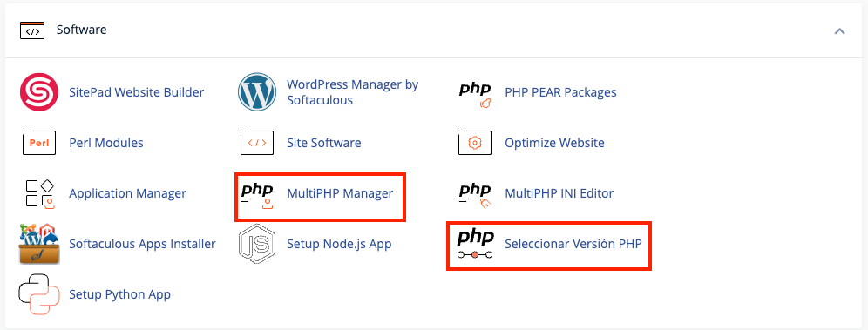The width and height of the screenshot is (868, 330).
Task: Click the WordPress logo icon
Action: [x=257, y=92]
